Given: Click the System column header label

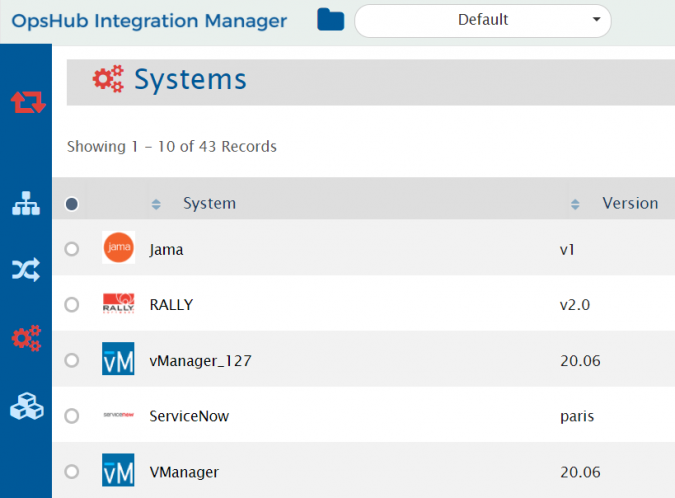Looking at the screenshot, I should point(209,203).
